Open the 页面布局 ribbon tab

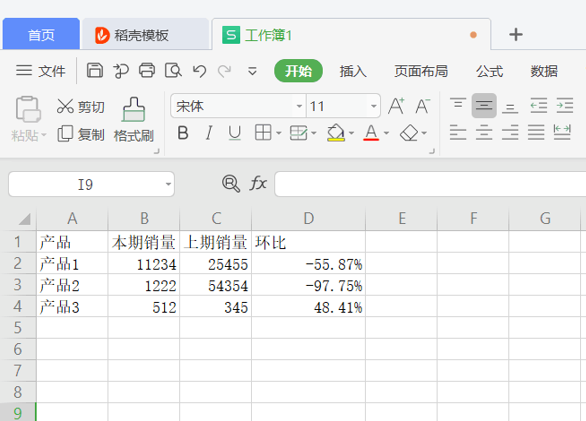point(421,71)
